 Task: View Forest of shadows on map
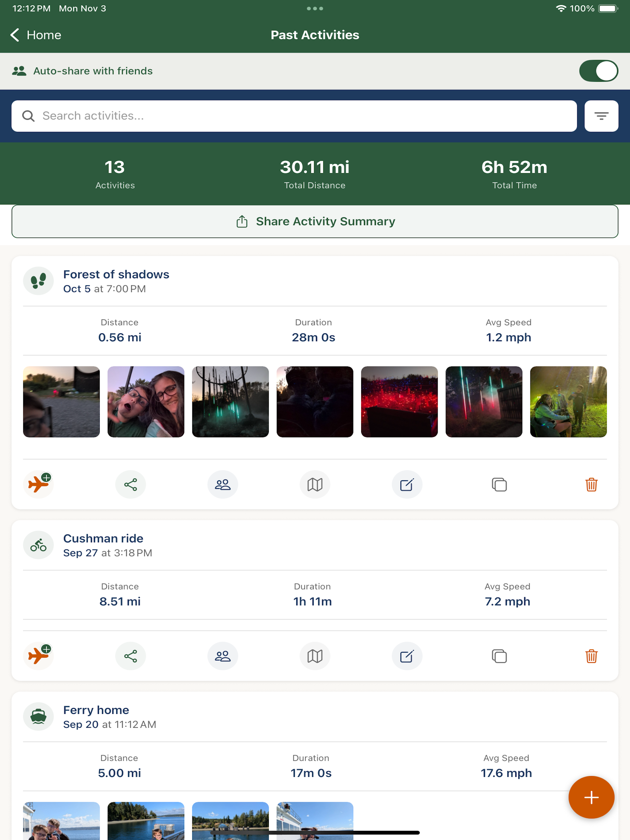315,485
